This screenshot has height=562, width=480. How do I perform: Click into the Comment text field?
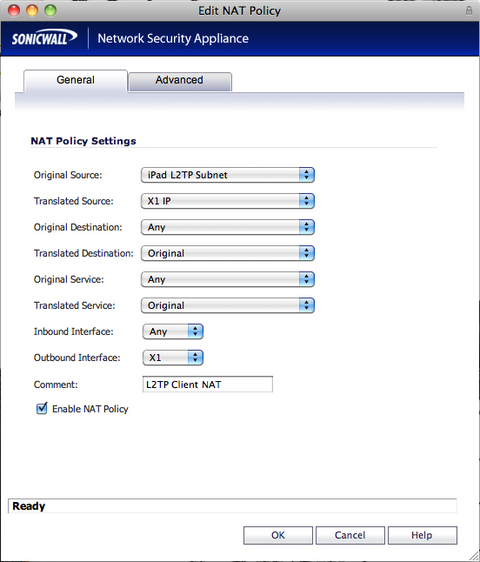[208, 384]
